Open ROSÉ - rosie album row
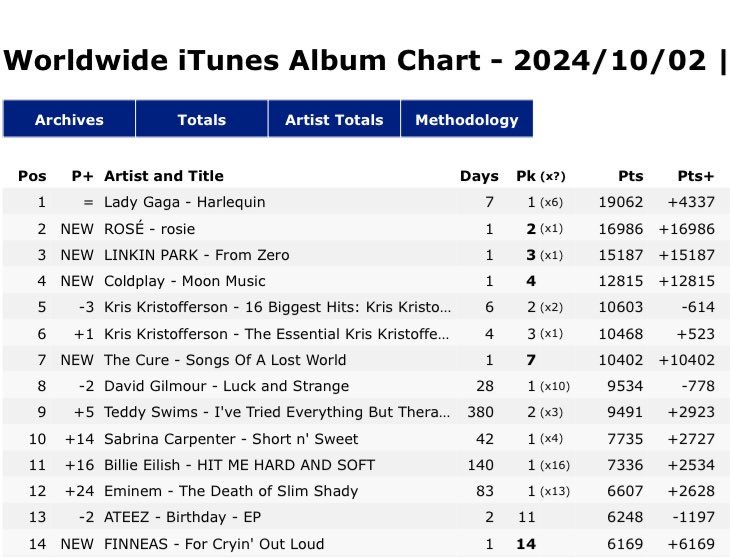Viewport: 730px width, 557px height. click(x=150, y=229)
